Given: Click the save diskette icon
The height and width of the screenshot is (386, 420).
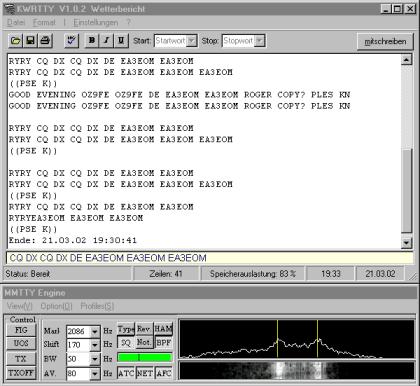Looking at the screenshot, I should point(30,41).
